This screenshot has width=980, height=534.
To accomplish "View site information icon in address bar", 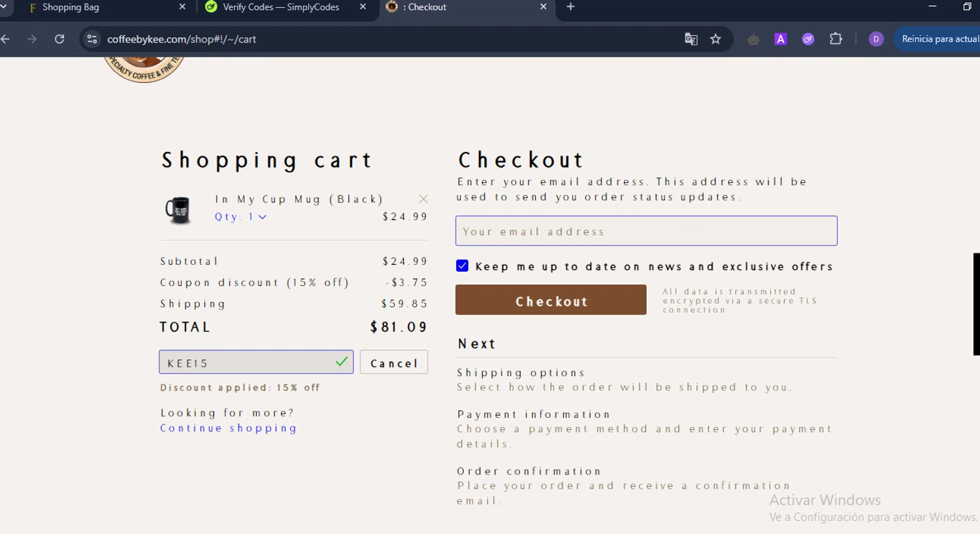I will click(92, 39).
